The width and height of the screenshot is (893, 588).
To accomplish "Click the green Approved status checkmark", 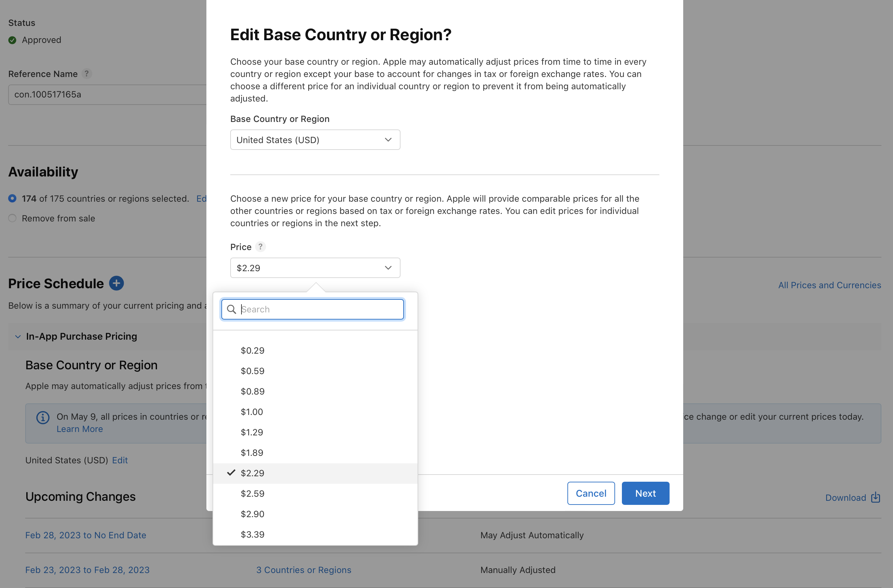I will pyautogui.click(x=12, y=40).
